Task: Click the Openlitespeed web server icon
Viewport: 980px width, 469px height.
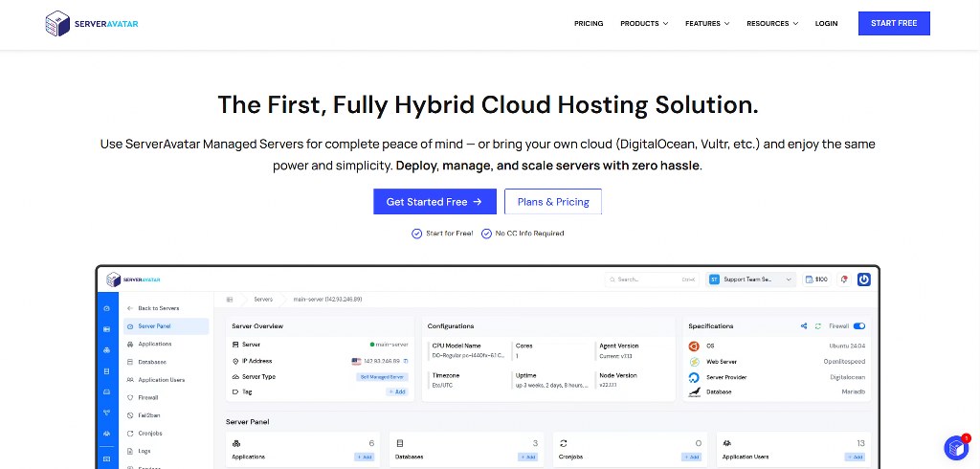Action: pyautogui.click(x=694, y=362)
